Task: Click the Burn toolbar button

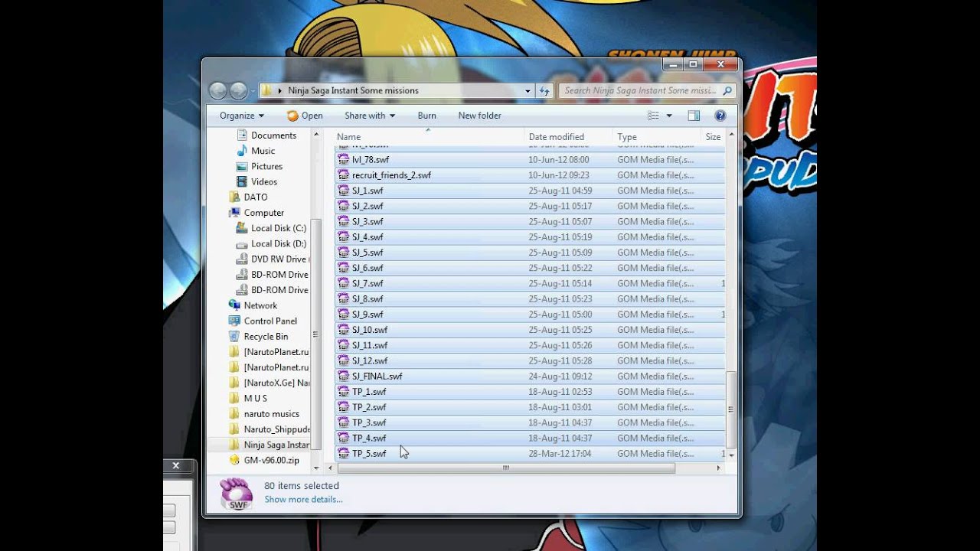Action: (427, 116)
